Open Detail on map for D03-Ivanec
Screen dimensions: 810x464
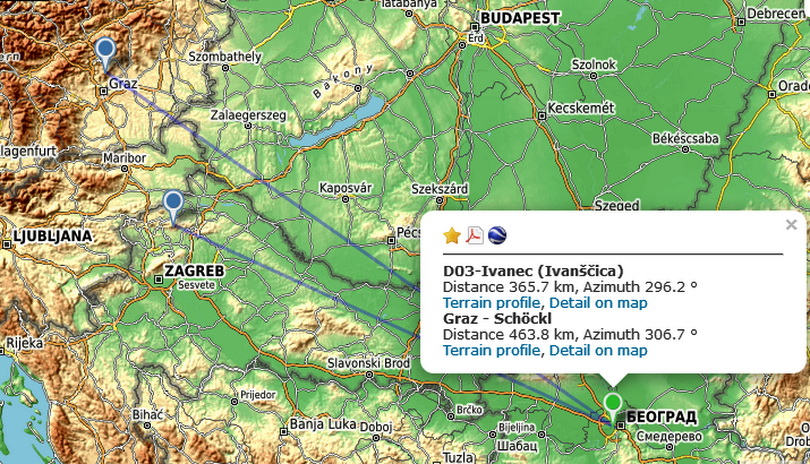coord(598,303)
